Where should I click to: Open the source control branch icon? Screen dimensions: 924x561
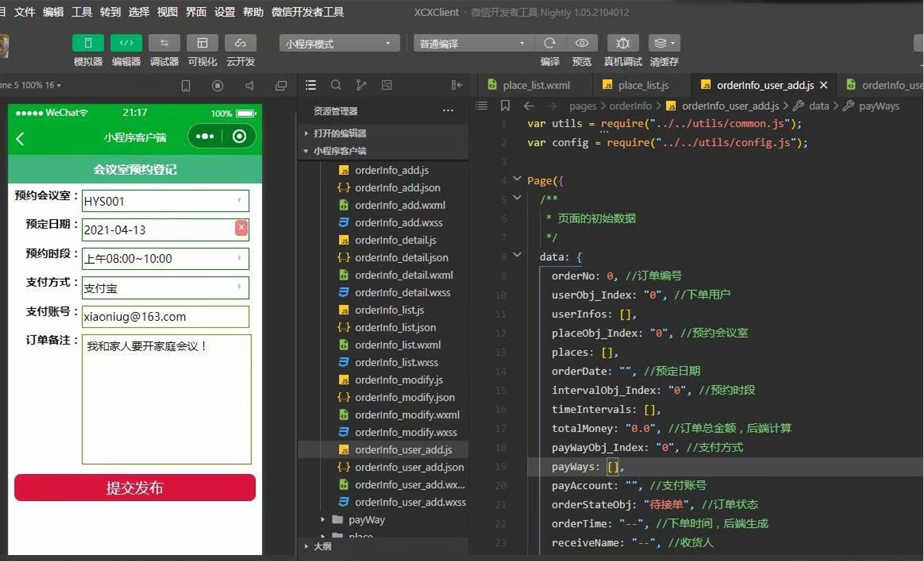click(x=361, y=85)
